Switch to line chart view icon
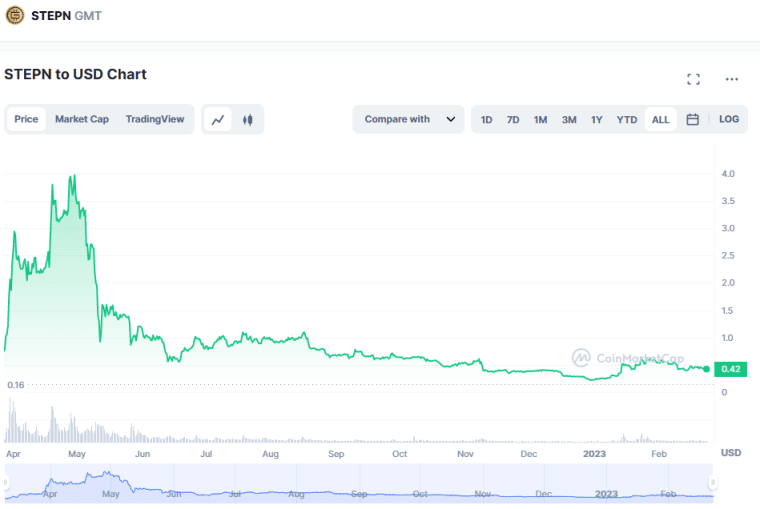Viewport: 760px width, 509px height. 218,119
